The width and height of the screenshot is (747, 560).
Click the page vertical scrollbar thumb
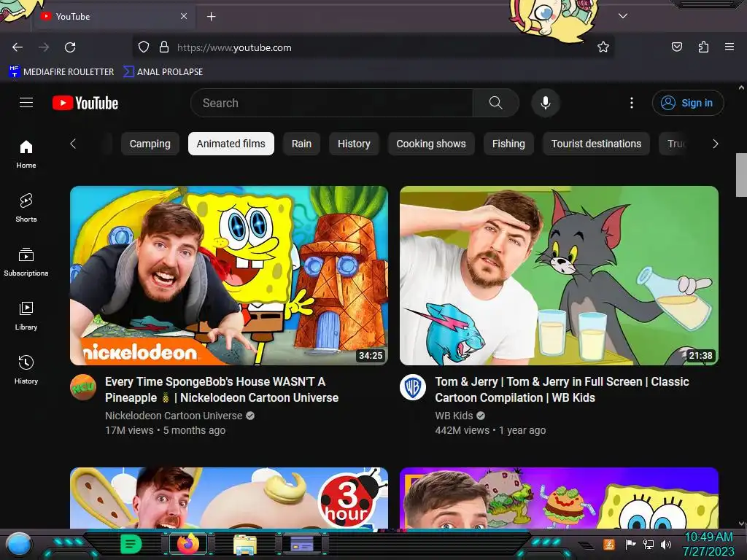tap(741, 175)
